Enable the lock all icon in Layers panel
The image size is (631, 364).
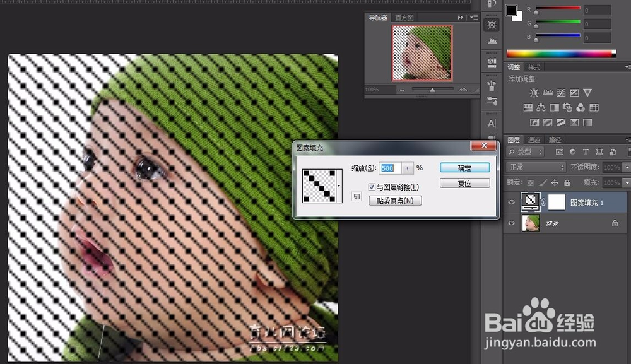567,183
